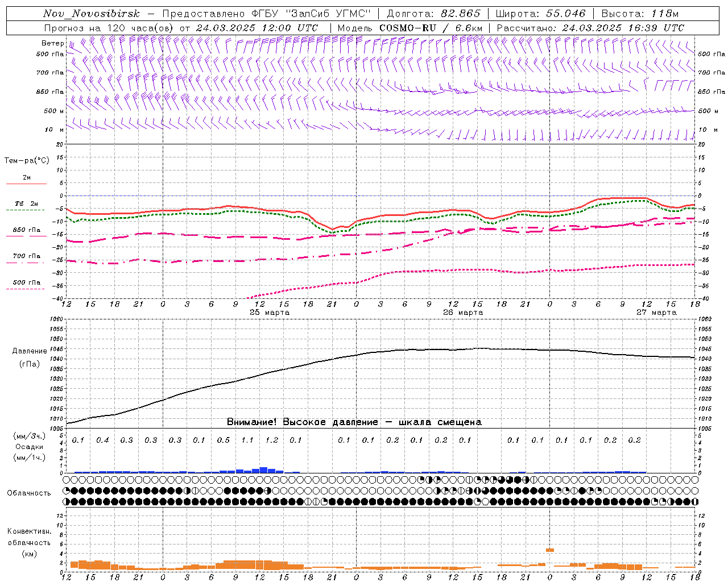Click the precipitation value 1.1
Screen dimensions: 728x582
pyautogui.click(x=247, y=440)
